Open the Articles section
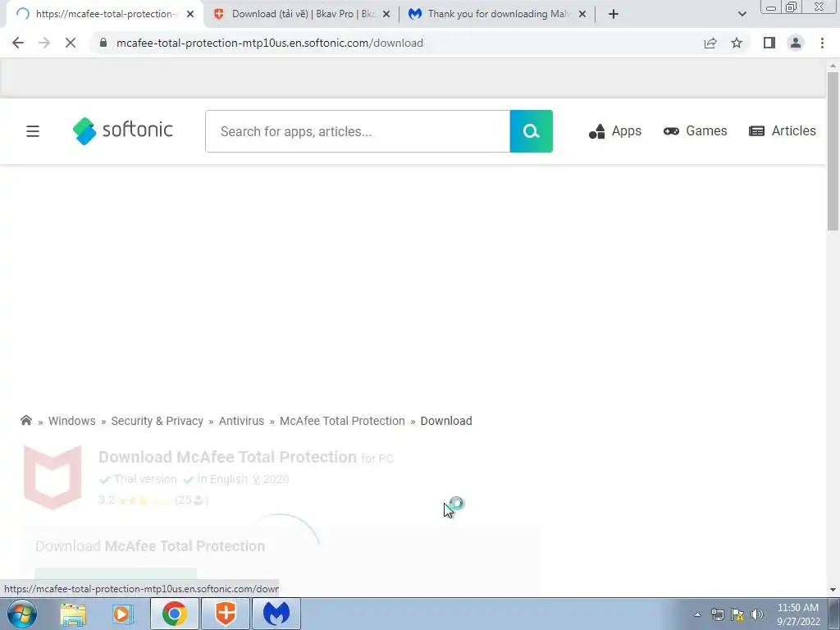The image size is (840, 630). point(782,131)
